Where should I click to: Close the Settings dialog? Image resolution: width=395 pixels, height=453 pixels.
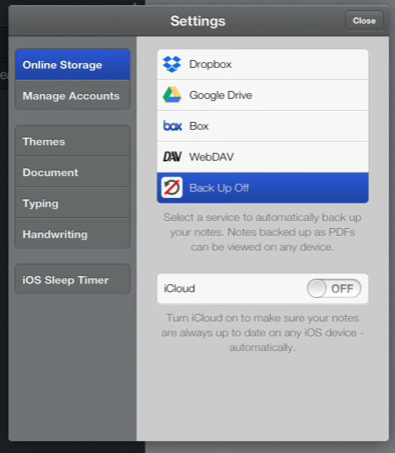pos(364,21)
